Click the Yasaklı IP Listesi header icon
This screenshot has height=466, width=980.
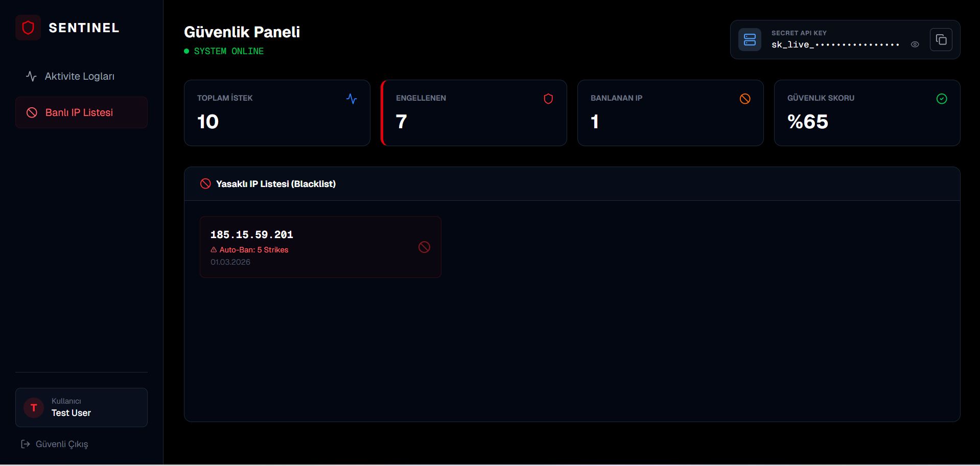(x=205, y=184)
